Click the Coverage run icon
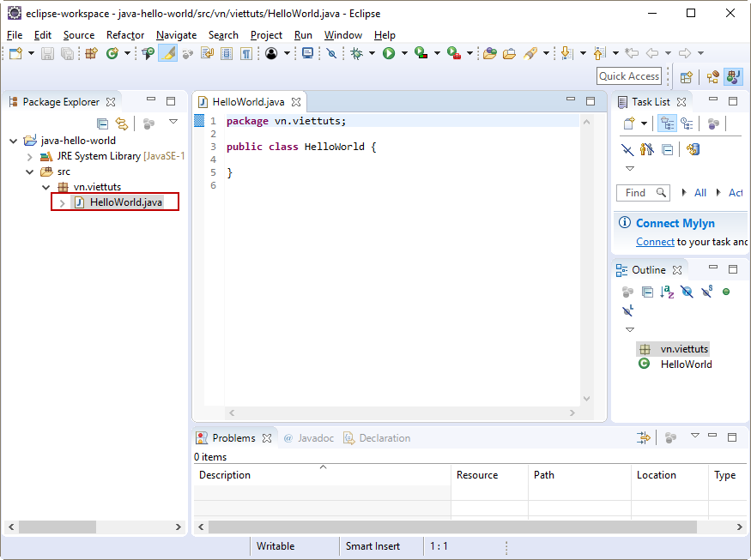This screenshot has width=751, height=560. 421,53
